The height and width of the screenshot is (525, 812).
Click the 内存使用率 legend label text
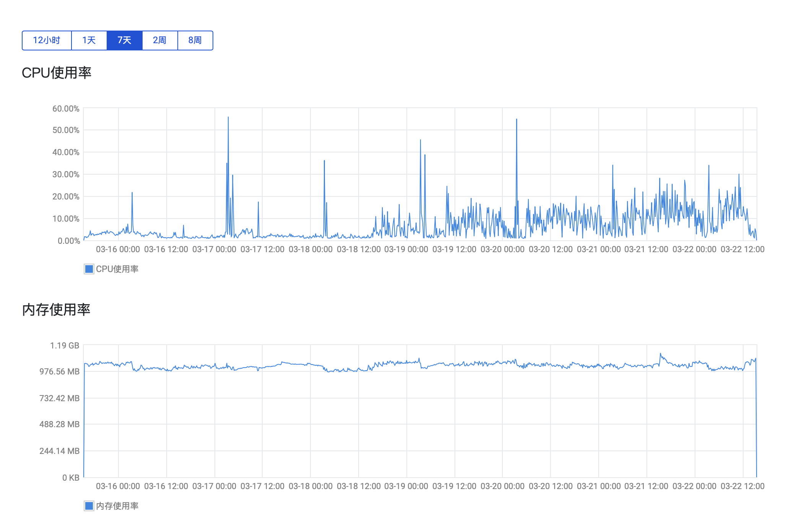coord(117,506)
